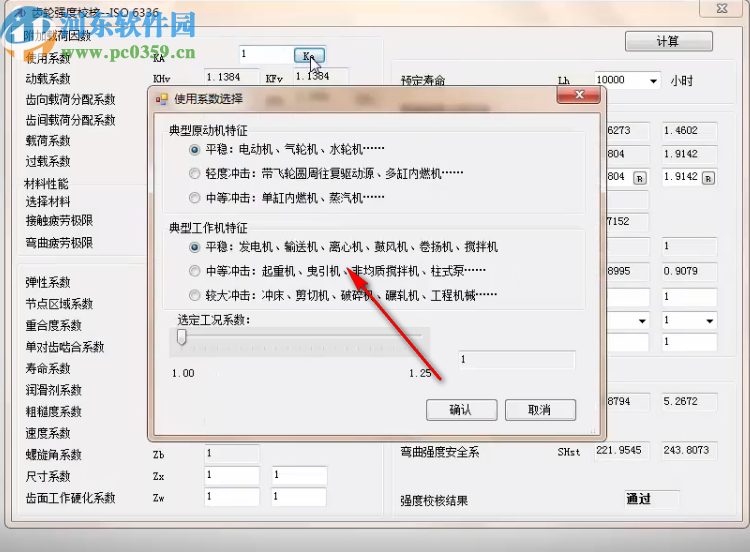Click the 螺旋角系数 label
Viewport: 750px width, 552px height.
54,455
